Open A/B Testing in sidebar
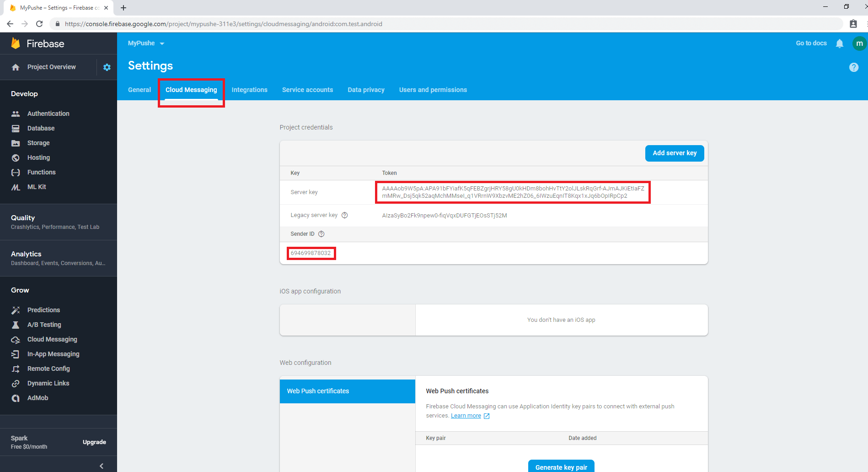Screen dimensions: 868x472 tap(44, 325)
